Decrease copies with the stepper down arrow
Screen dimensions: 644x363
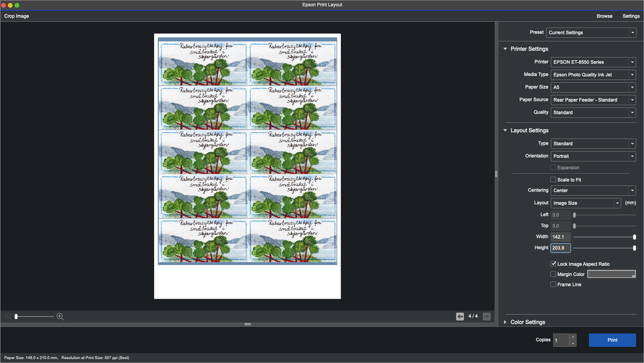click(x=573, y=343)
